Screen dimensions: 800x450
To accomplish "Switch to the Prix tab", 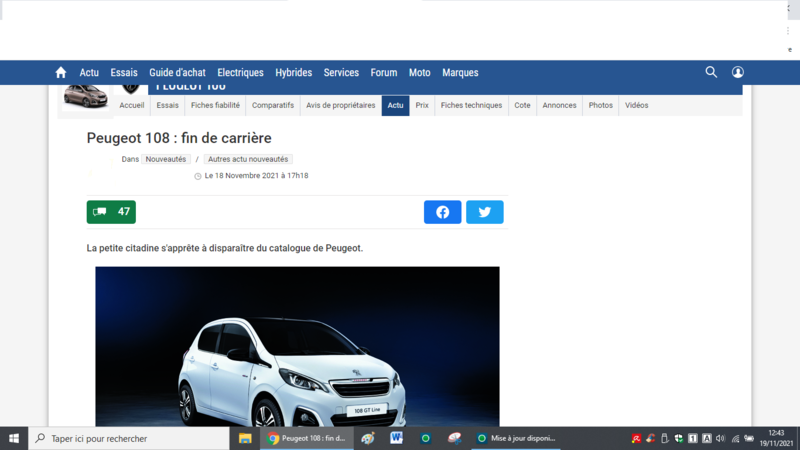I will (x=422, y=105).
